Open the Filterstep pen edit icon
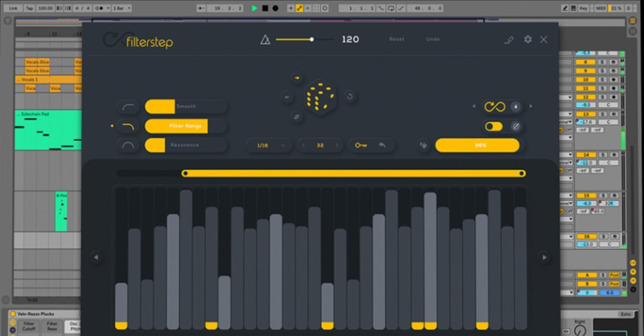Viewport: 644px width, 336px height. click(x=509, y=40)
